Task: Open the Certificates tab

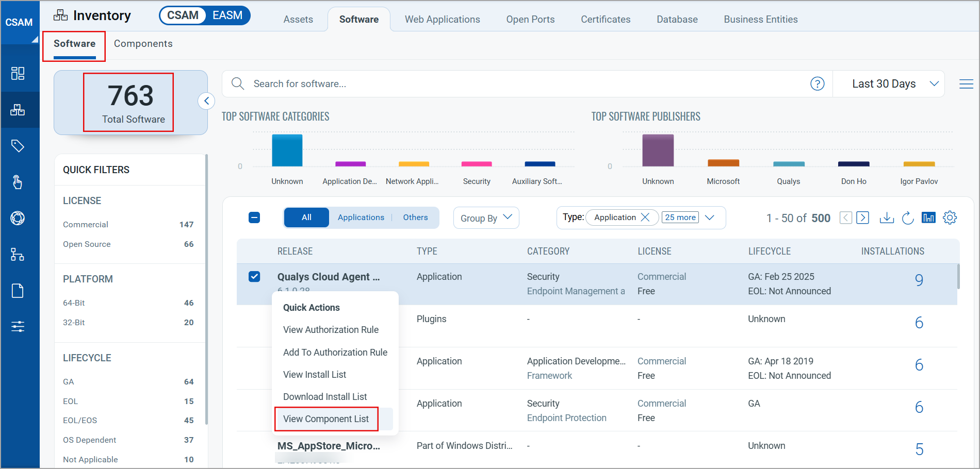Action: tap(606, 20)
